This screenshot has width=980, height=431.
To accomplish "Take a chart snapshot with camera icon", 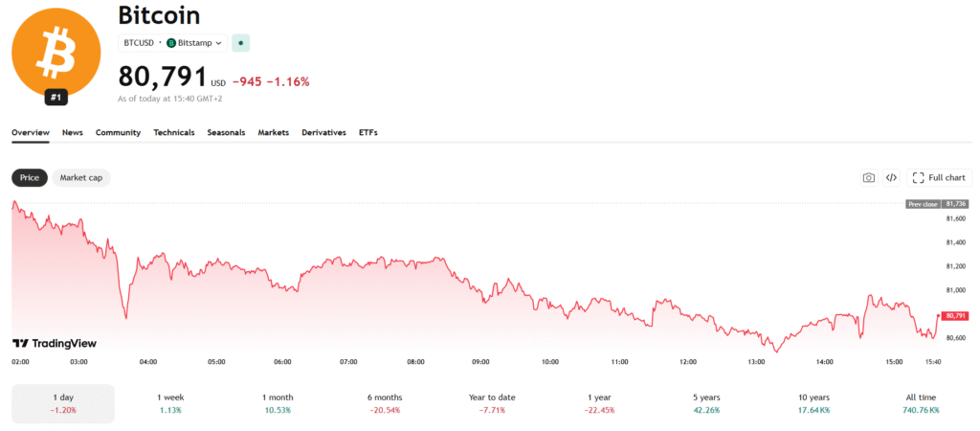I will 869,177.
